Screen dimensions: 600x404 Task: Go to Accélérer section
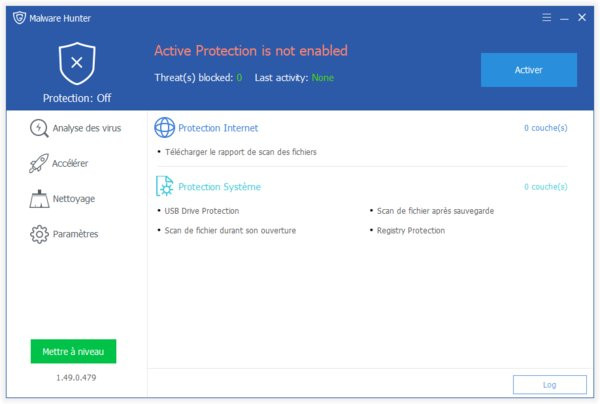(x=59, y=163)
